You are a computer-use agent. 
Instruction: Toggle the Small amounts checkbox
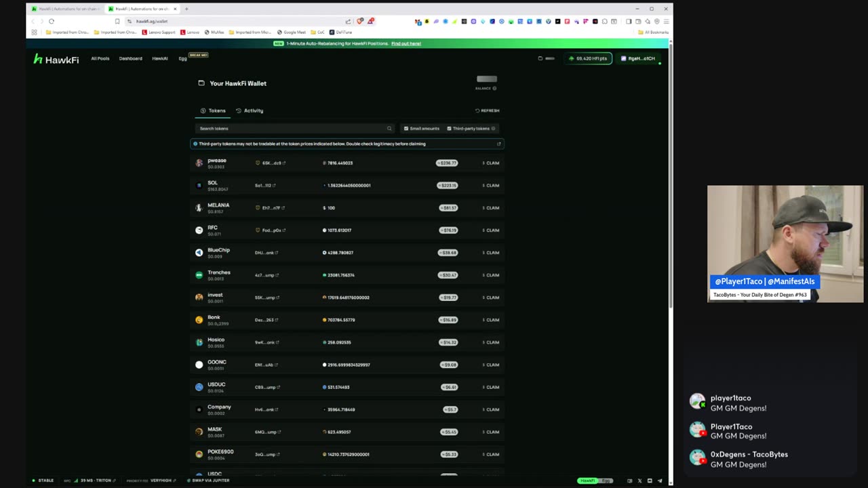[406, 128]
